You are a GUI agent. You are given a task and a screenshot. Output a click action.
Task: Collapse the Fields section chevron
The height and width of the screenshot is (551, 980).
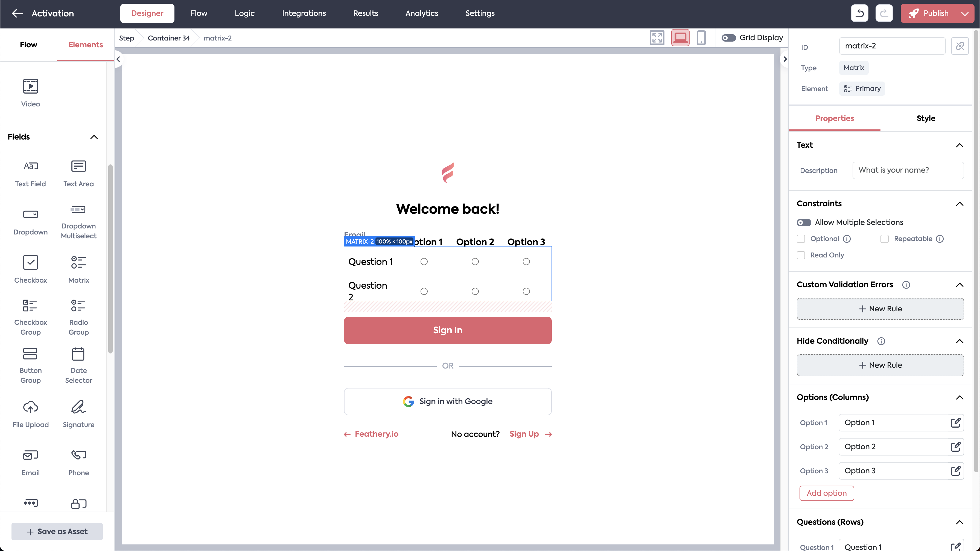[x=94, y=137]
